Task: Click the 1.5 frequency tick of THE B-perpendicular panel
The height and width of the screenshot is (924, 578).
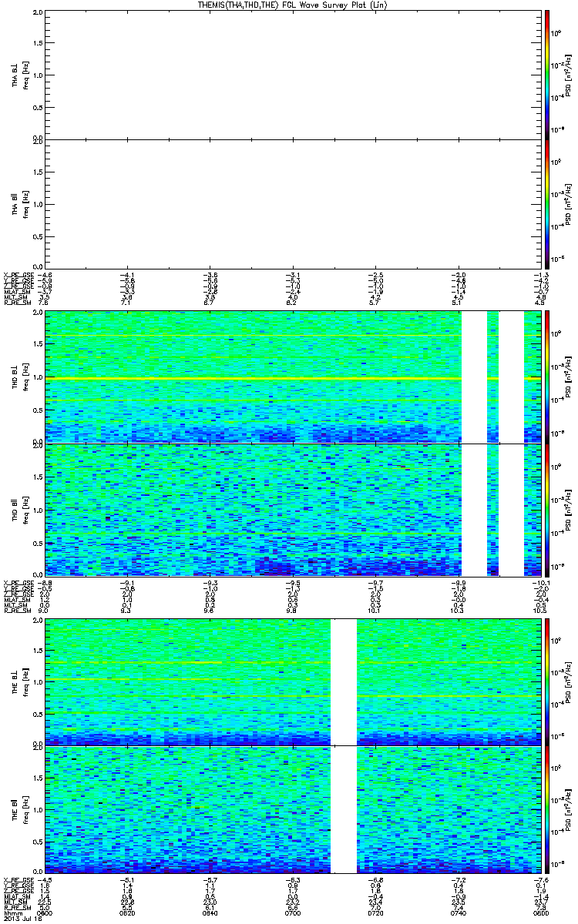Action: (x=38, y=651)
